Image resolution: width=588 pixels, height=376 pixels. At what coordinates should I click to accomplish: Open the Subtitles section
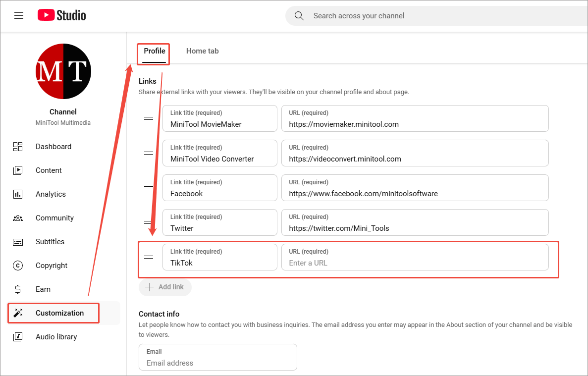(64, 242)
